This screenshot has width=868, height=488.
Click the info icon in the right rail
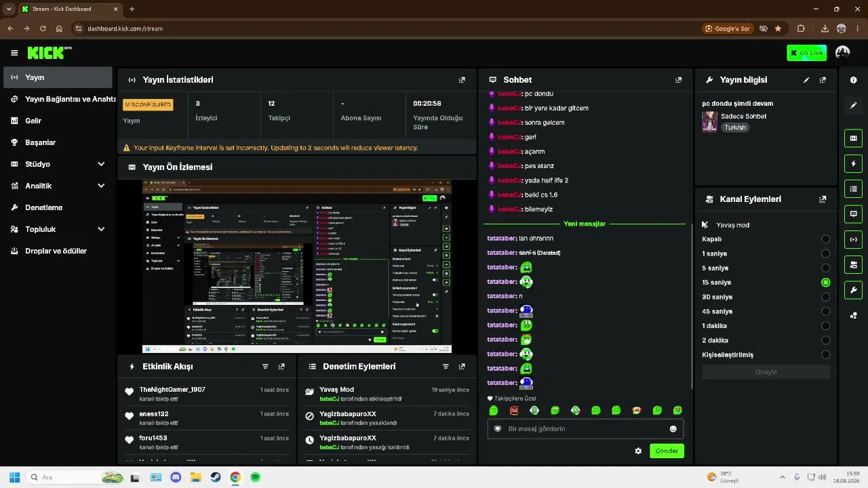[853, 80]
